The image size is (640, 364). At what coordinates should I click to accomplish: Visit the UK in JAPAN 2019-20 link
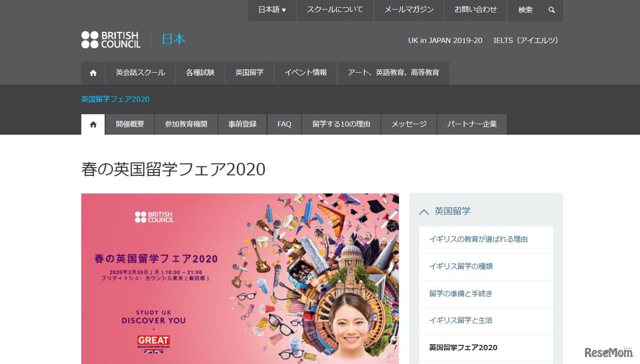tap(445, 40)
